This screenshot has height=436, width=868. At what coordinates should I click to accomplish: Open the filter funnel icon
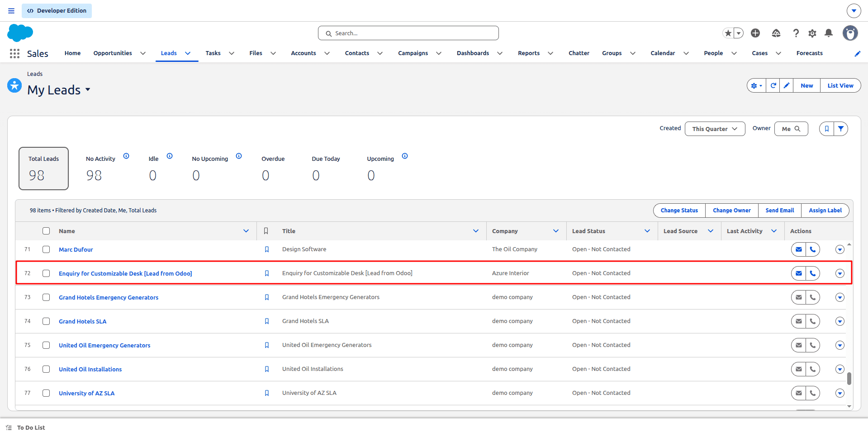pos(841,129)
